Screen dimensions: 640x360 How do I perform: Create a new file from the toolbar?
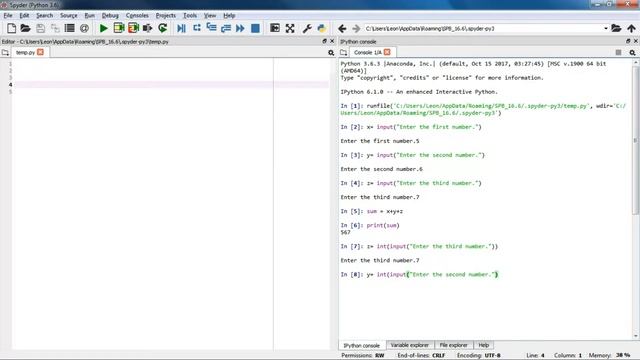[11, 28]
